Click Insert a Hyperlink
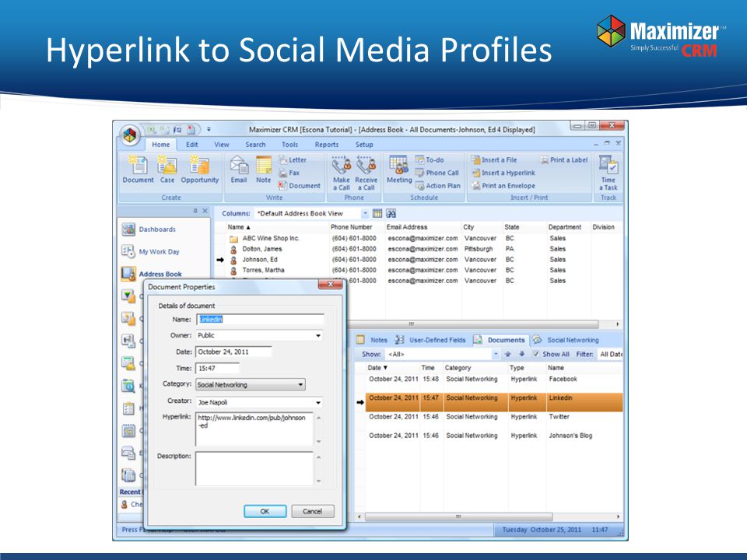The image size is (747, 560). [503, 173]
